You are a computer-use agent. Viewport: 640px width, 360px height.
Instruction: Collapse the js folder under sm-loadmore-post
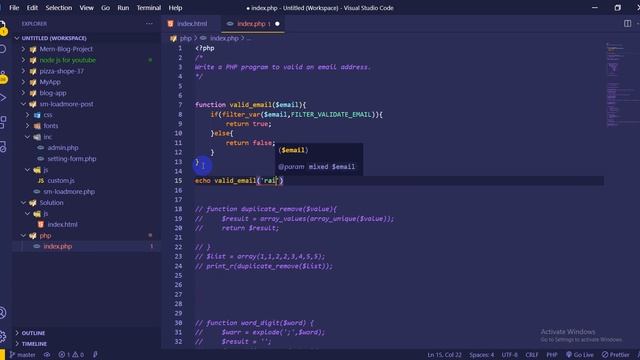[x=45, y=170]
